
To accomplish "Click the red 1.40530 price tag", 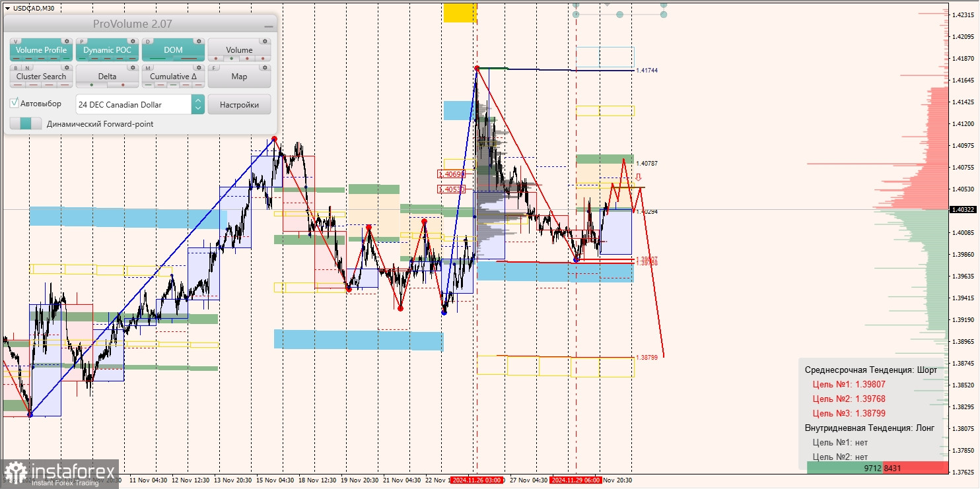I will 452,189.
